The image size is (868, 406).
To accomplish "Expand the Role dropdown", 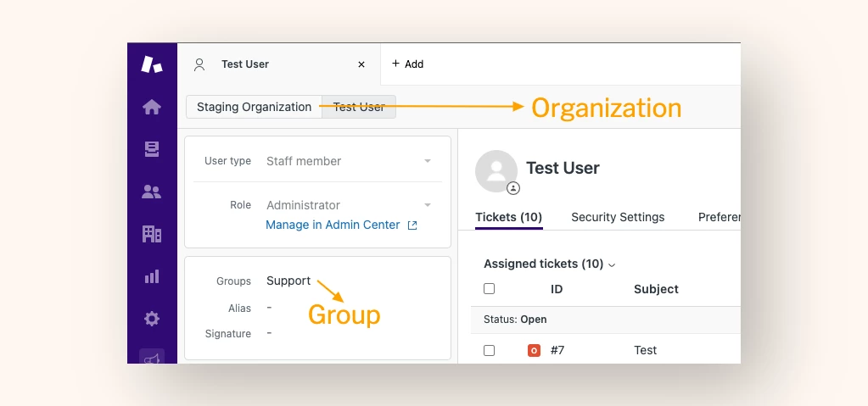I will point(428,205).
